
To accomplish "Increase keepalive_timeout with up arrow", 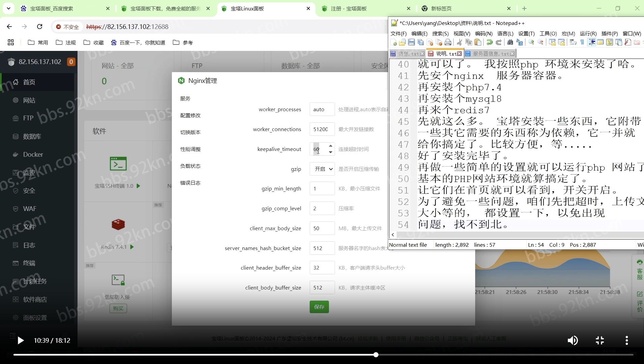I will click(x=331, y=146).
